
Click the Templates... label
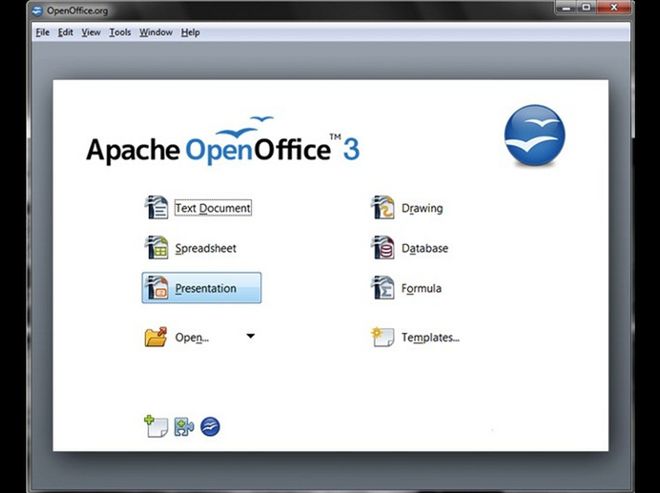point(430,338)
